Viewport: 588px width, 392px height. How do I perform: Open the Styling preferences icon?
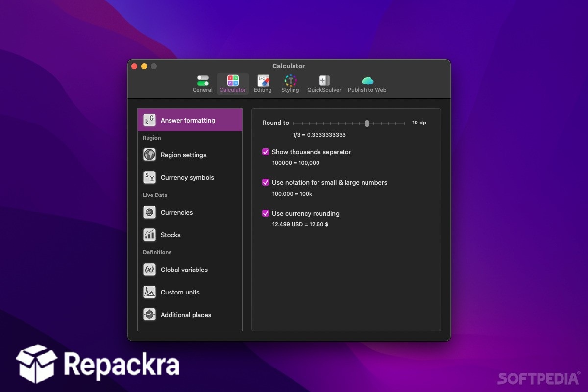tap(291, 80)
